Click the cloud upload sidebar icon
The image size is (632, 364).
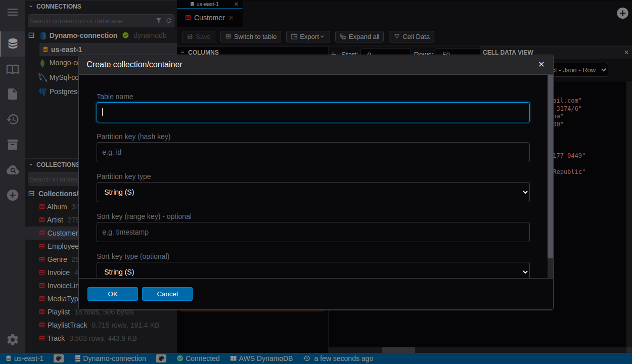[13, 170]
